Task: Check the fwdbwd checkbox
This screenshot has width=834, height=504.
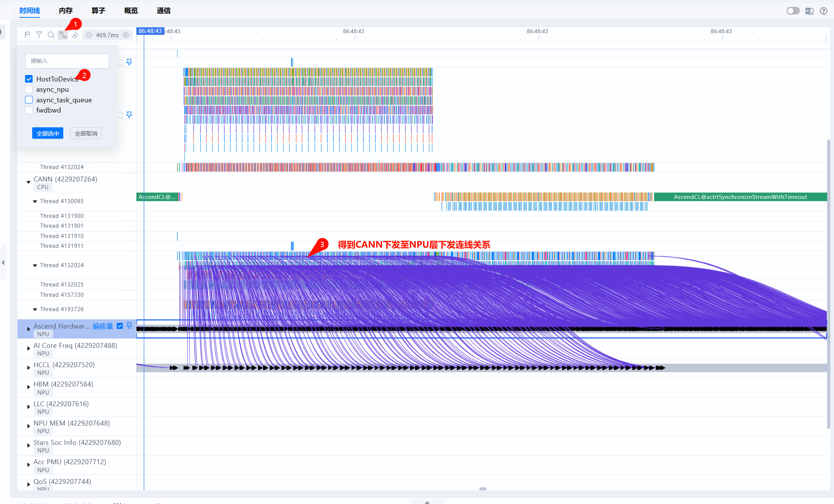Action: [x=29, y=110]
